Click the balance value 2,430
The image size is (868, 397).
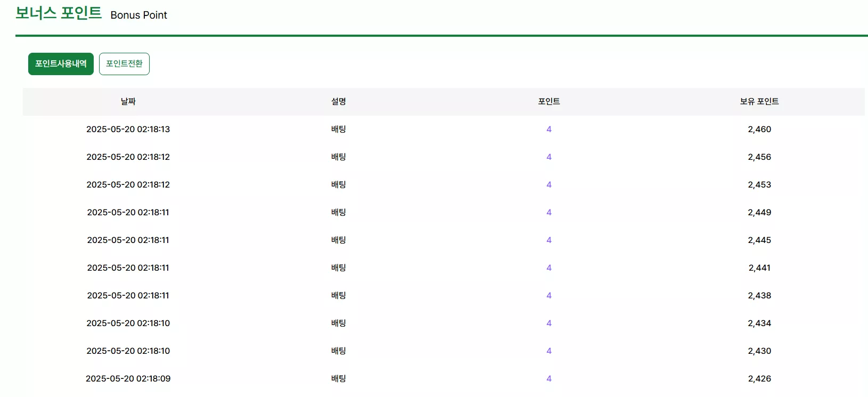pyautogui.click(x=759, y=351)
